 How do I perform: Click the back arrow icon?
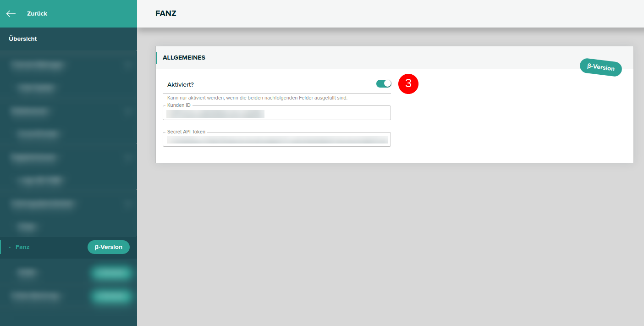[11, 14]
